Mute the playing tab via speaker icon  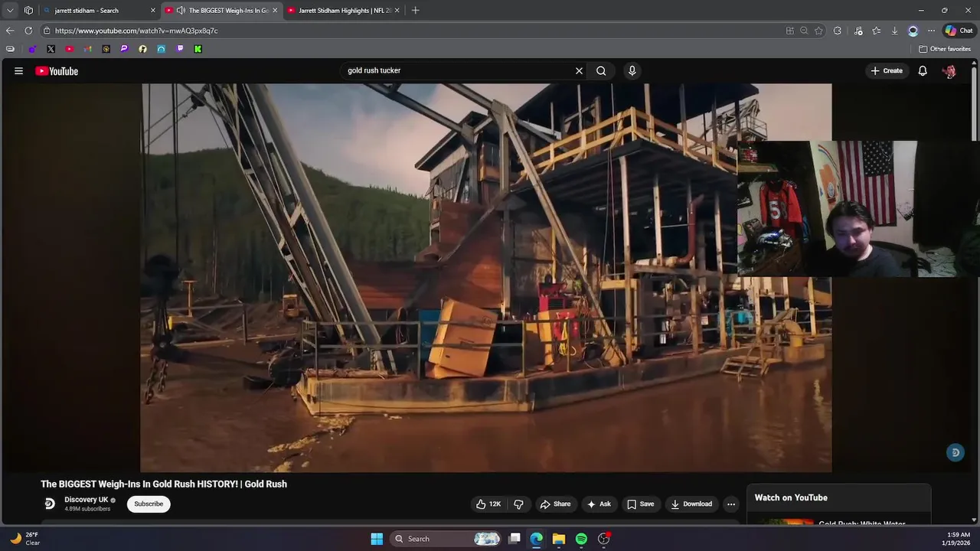point(180,11)
